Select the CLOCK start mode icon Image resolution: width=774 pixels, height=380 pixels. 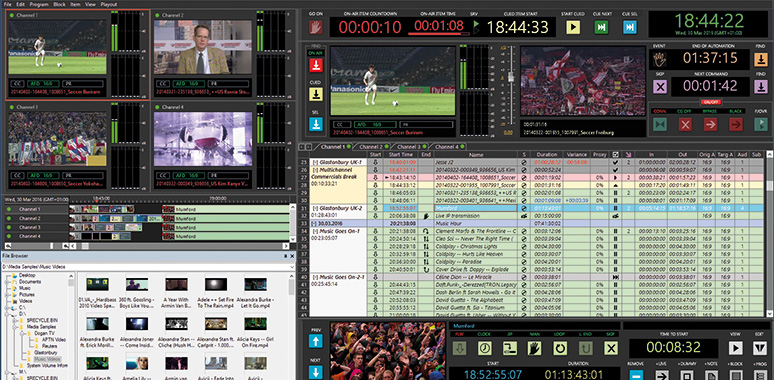click(485, 348)
